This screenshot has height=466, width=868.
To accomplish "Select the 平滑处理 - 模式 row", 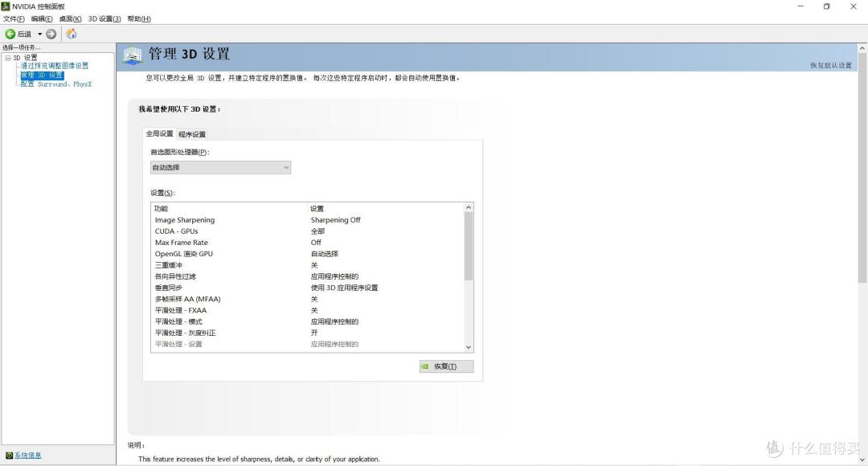I will click(307, 321).
